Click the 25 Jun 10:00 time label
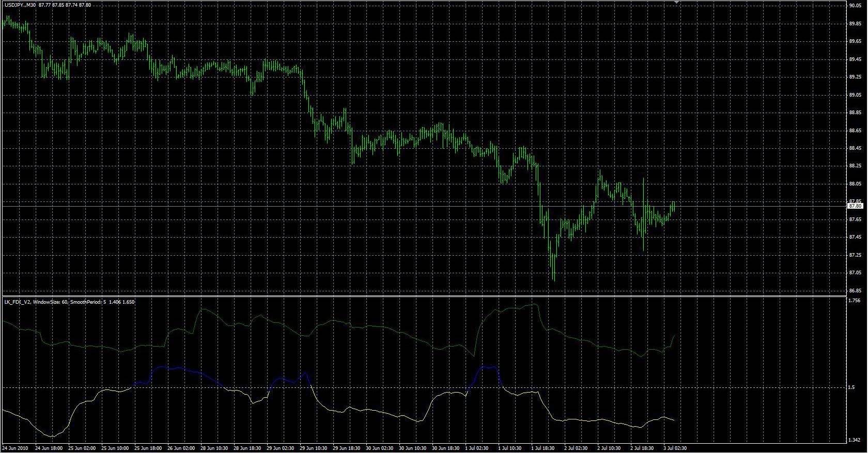Screen dimensions: 868x453 (x=115, y=448)
